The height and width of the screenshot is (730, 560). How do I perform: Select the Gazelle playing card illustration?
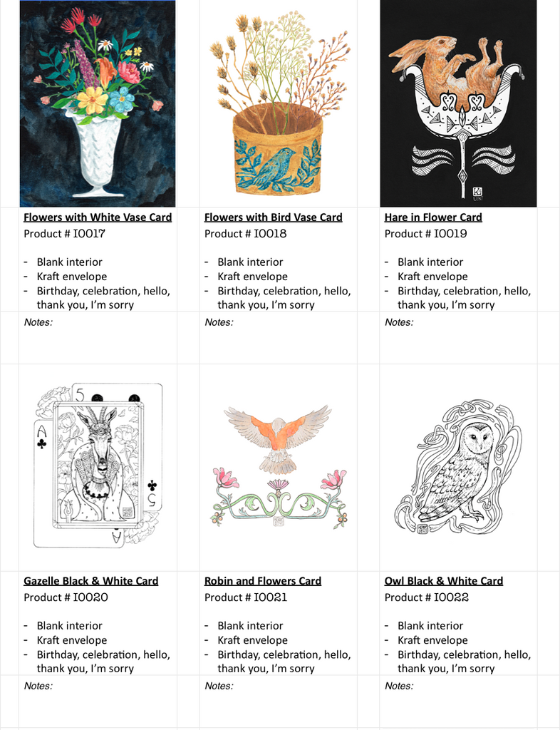(98, 465)
